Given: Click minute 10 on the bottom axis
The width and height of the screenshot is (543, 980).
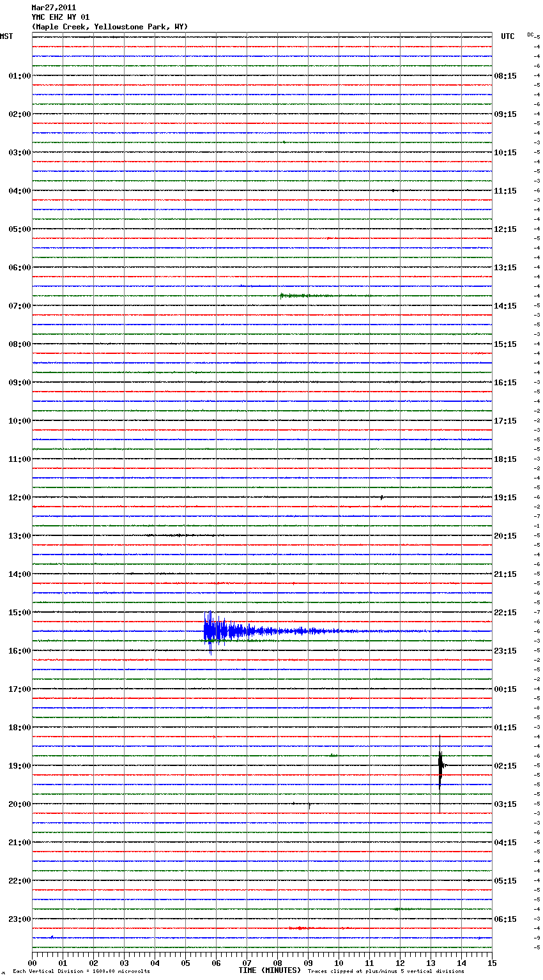Looking at the screenshot, I should pyautogui.click(x=339, y=963).
